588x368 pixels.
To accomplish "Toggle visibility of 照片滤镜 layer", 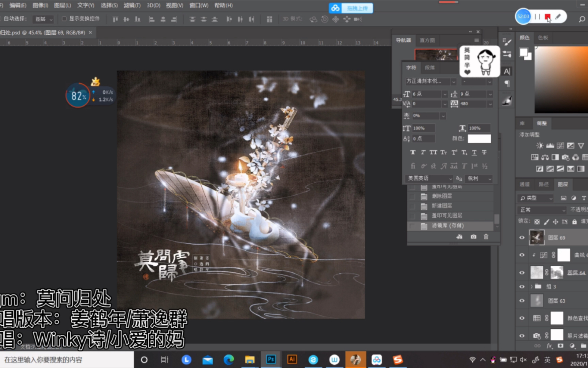I will click(x=522, y=335).
